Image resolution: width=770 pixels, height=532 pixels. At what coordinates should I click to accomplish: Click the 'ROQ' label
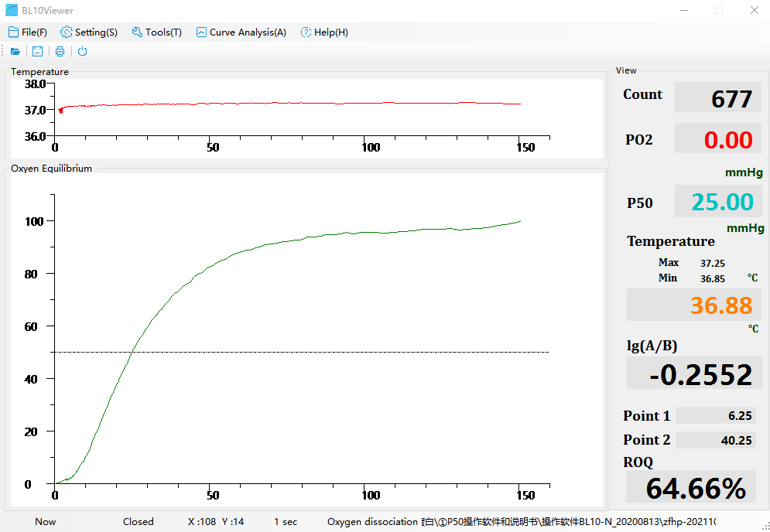[x=638, y=462]
